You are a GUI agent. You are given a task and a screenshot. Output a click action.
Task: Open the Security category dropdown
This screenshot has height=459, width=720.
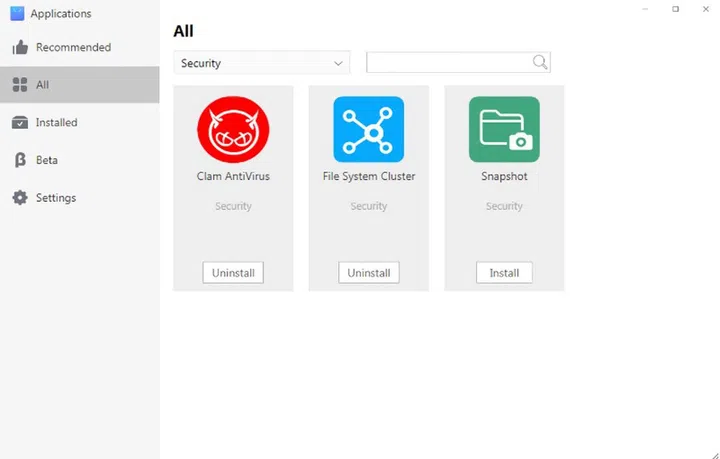(261, 63)
